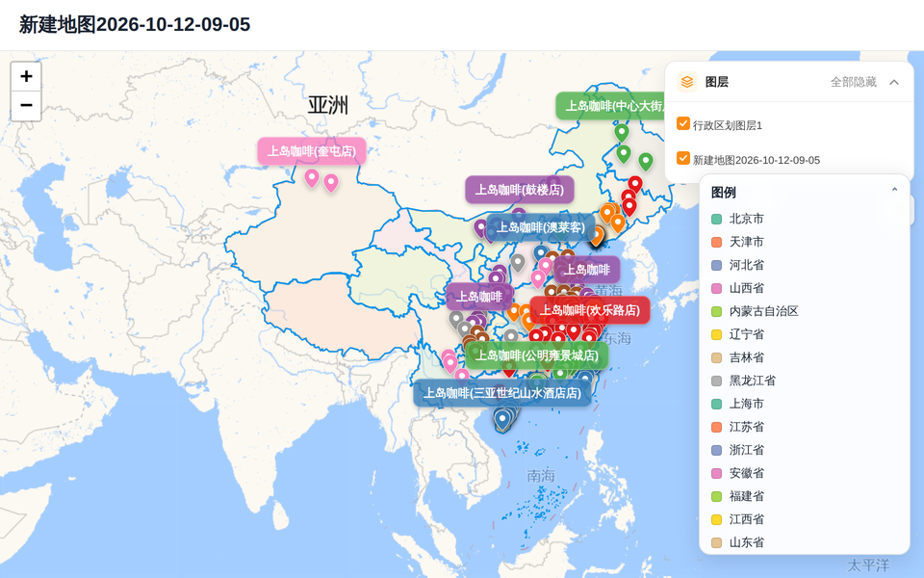
Task: Click the 图层 panel title
Action: tap(716, 82)
